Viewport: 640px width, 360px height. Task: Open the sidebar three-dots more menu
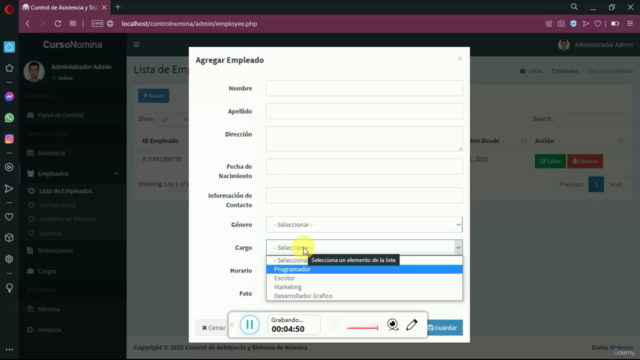pyautogui.click(x=9, y=350)
